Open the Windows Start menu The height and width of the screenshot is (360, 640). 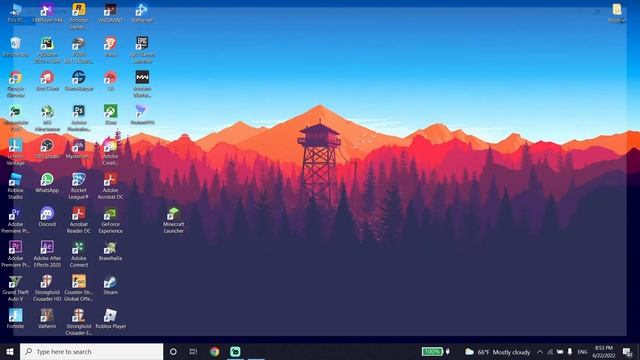[10, 351]
